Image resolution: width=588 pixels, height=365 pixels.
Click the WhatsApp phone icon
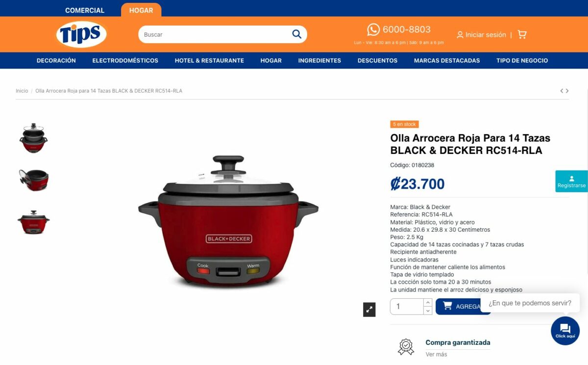[x=373, y=29]
